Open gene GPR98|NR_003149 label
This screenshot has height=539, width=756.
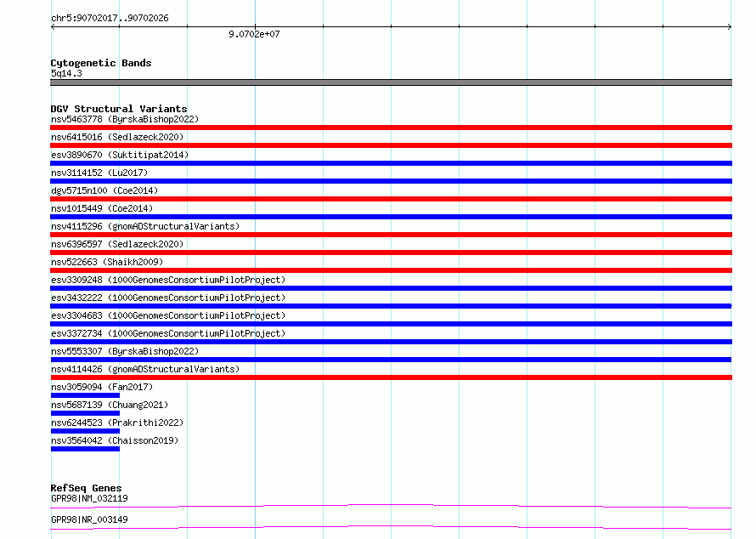point(89,519)
